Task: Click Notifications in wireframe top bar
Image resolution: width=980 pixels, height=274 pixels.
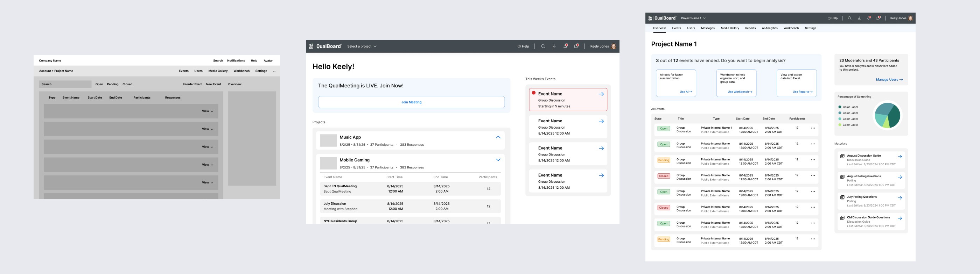Action: 236,61
